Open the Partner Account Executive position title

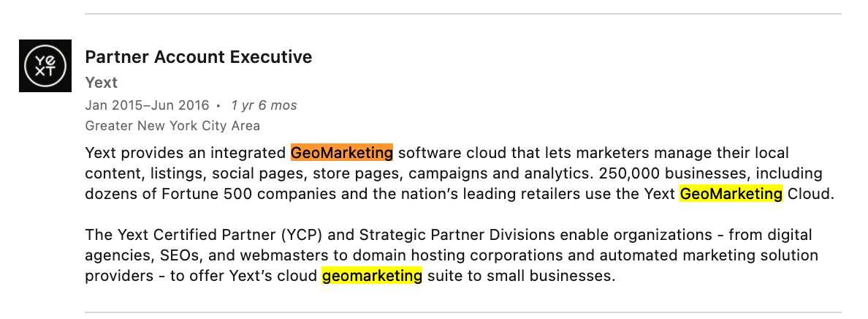point(199,56)
